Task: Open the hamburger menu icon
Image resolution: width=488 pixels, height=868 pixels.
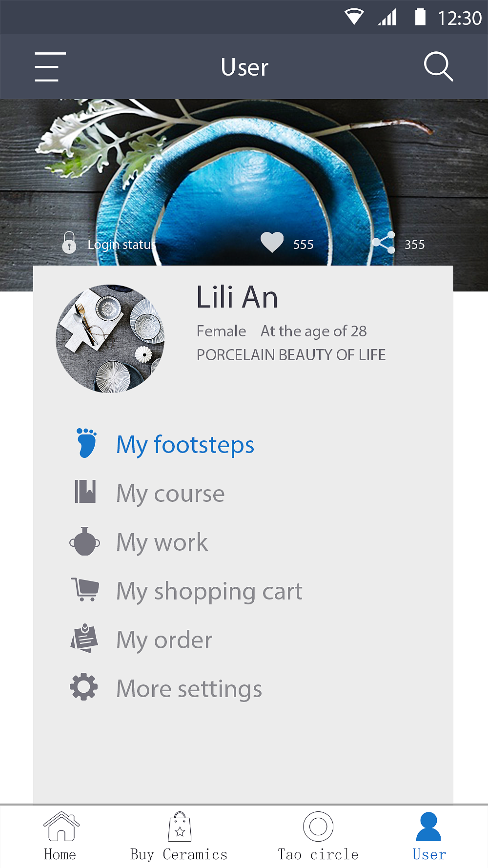Action: (50, 67)
